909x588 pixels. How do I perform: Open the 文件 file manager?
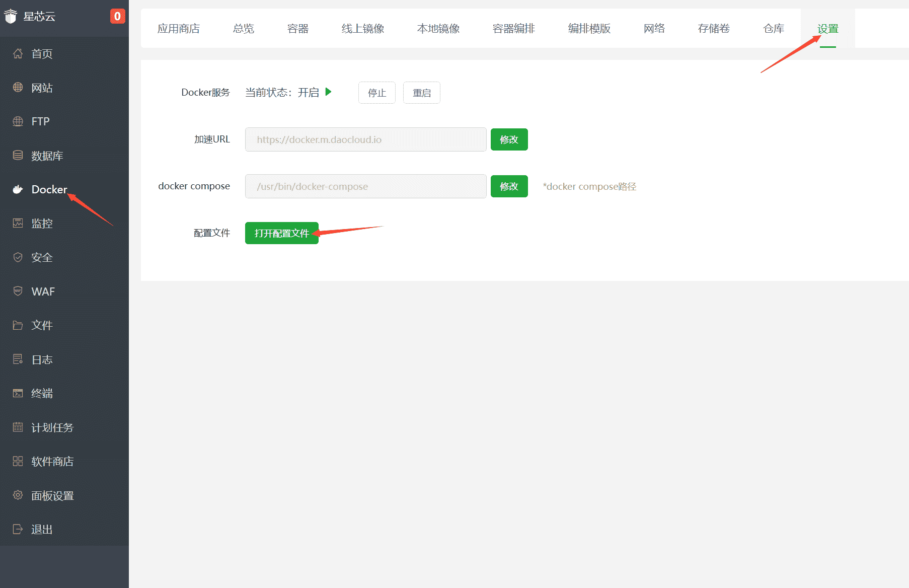[x=42, y=325]
